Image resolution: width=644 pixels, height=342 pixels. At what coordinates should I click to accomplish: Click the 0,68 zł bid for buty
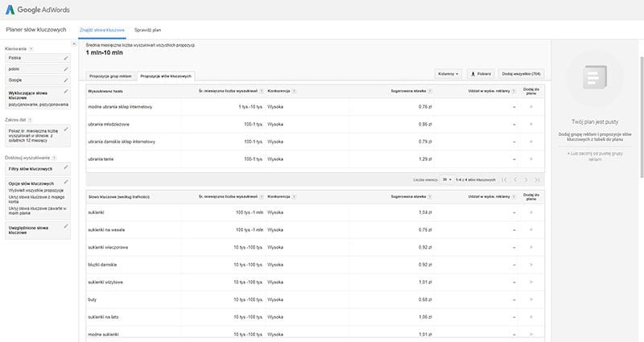(425, 299)
